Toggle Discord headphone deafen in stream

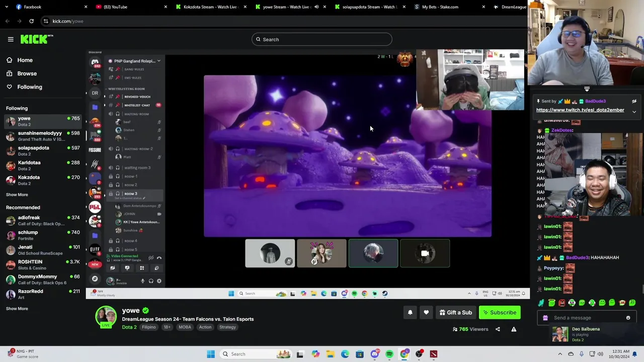[x=151, y=281]
